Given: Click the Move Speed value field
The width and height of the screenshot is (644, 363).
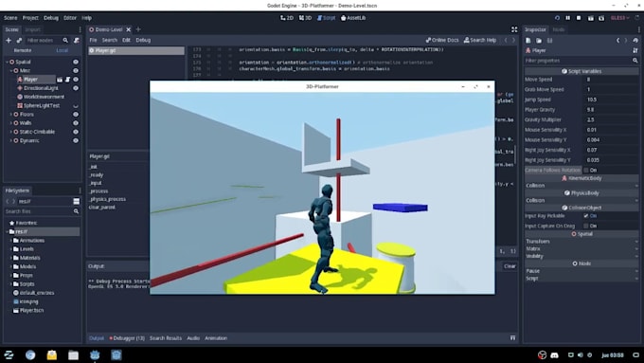Looking at the screenshot, I should 611,80.
